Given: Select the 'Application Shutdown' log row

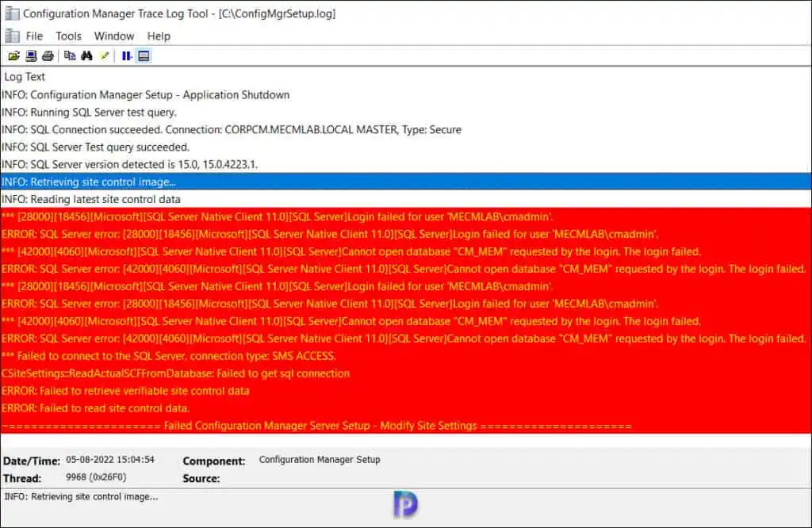Looking at the screenshot, I should (406, 94).
